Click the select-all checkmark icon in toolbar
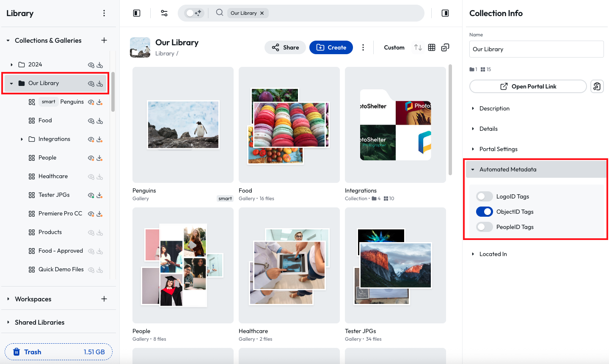609x364 pixels. point(445,47)
